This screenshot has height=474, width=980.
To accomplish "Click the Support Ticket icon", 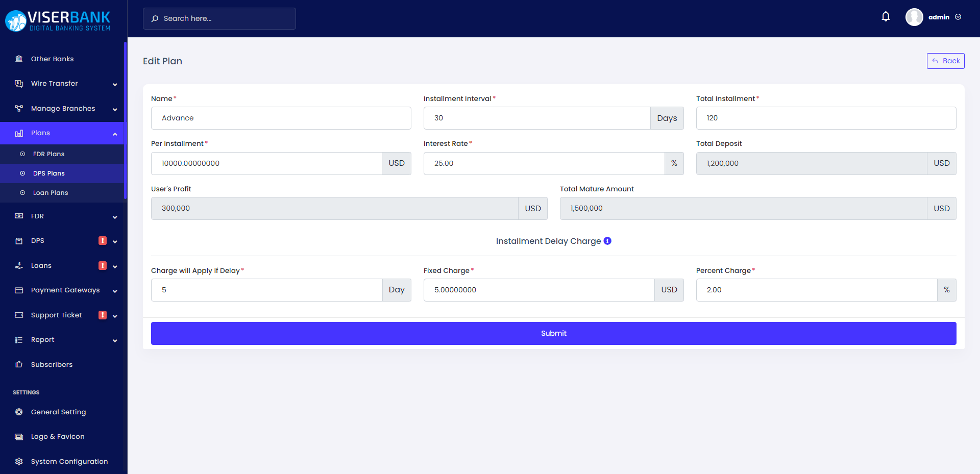I will click(x=19, y=315).
